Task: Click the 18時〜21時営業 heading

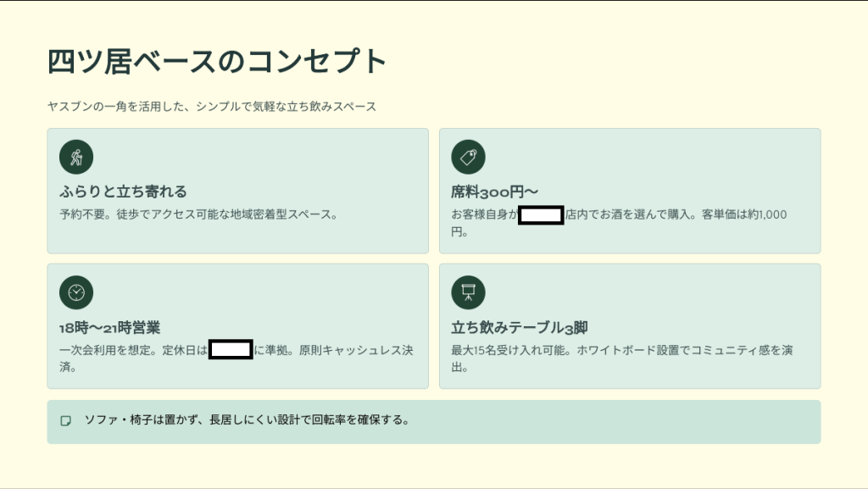Action: [x=110, y=327]
